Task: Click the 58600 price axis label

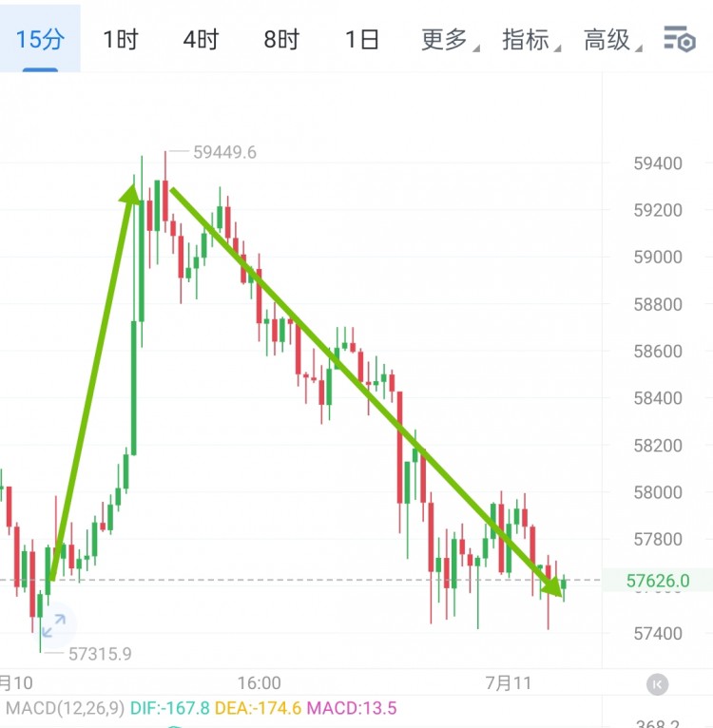Action: 658,351
